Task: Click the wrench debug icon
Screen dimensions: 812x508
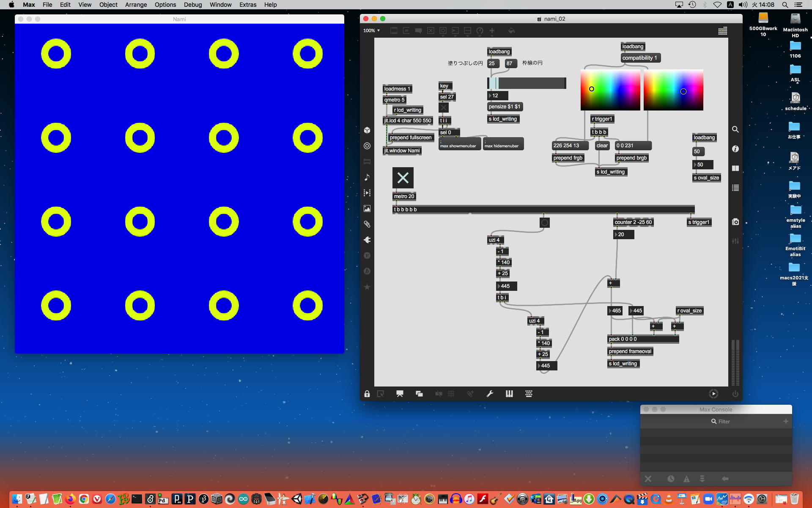Action: click(x=490, y=394)
